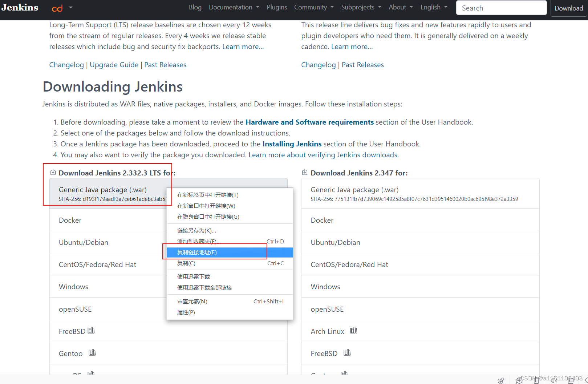The image size is (588, 384).
Task: Open the weekly release Changelog link
Action: click(319, 65)
